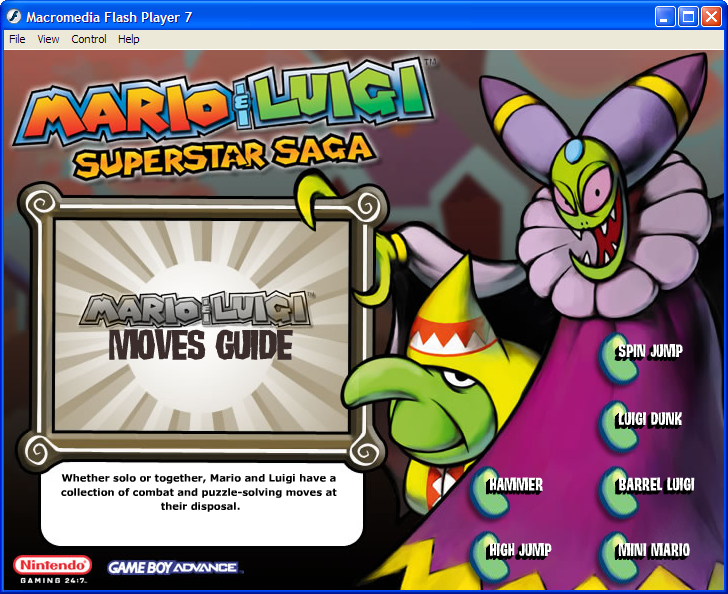Click the move description text box
The width and height of the screenshot is (728, 594).
tap(202, 505)
